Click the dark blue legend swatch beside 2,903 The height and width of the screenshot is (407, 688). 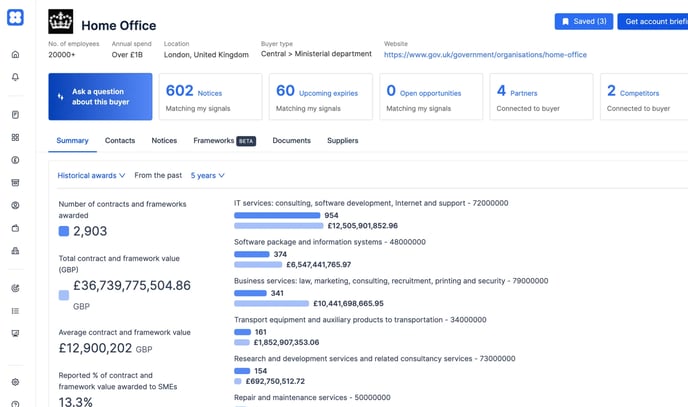click(x=64, y=231)
